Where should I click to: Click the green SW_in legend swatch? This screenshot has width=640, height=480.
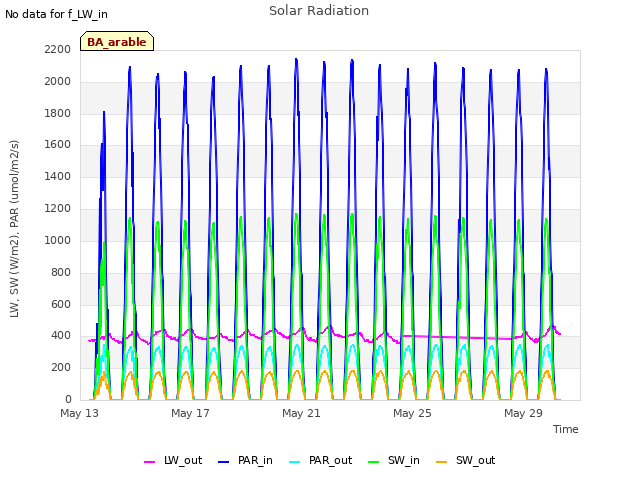tap(373, 462)
